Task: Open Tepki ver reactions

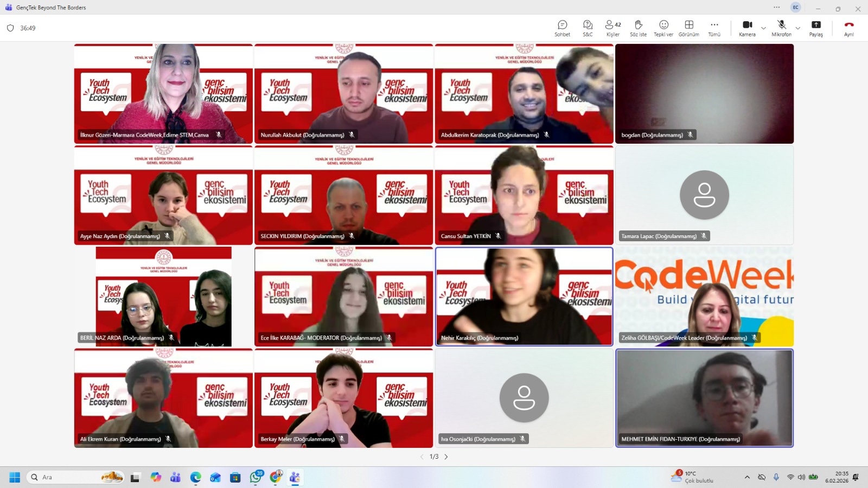Action: pos(663,28)
